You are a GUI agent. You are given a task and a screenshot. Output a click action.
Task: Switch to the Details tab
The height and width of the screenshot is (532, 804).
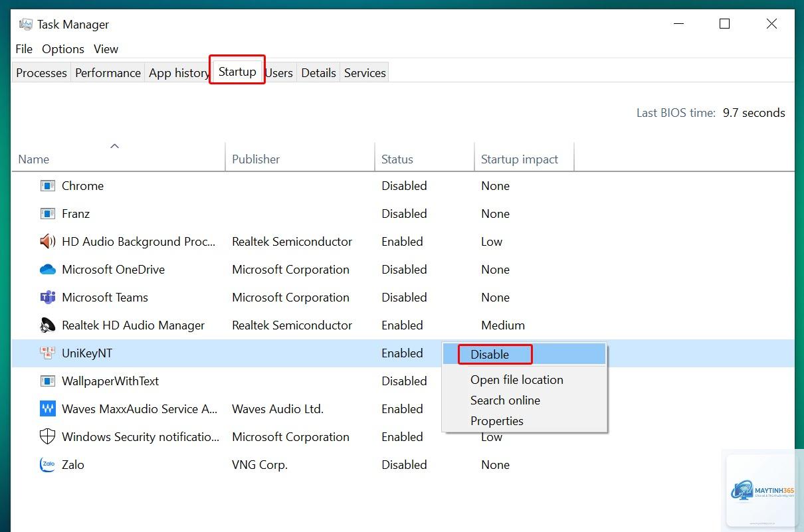(x=318, y=73)
